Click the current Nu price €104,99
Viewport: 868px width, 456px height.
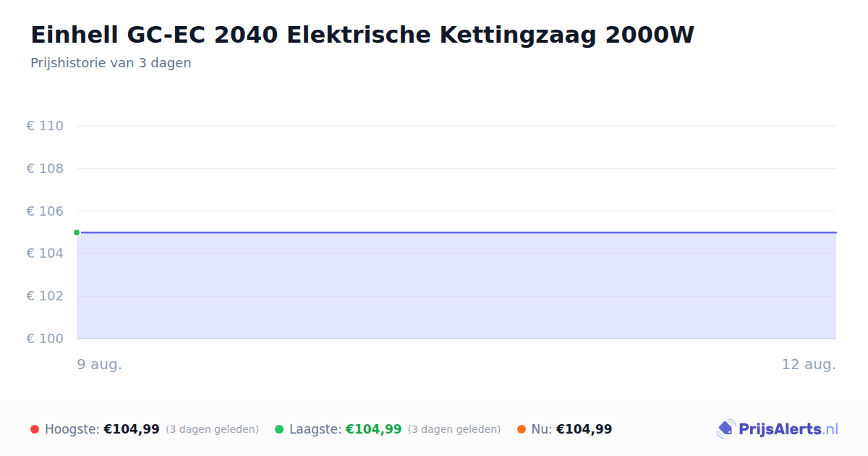pyautogui.click(x=584, y=429)
